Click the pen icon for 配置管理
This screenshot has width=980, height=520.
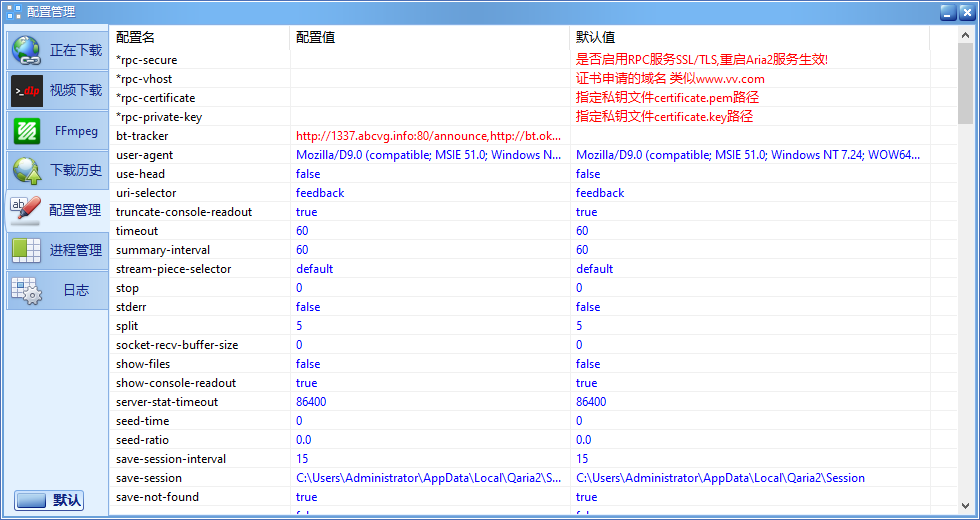26,211
